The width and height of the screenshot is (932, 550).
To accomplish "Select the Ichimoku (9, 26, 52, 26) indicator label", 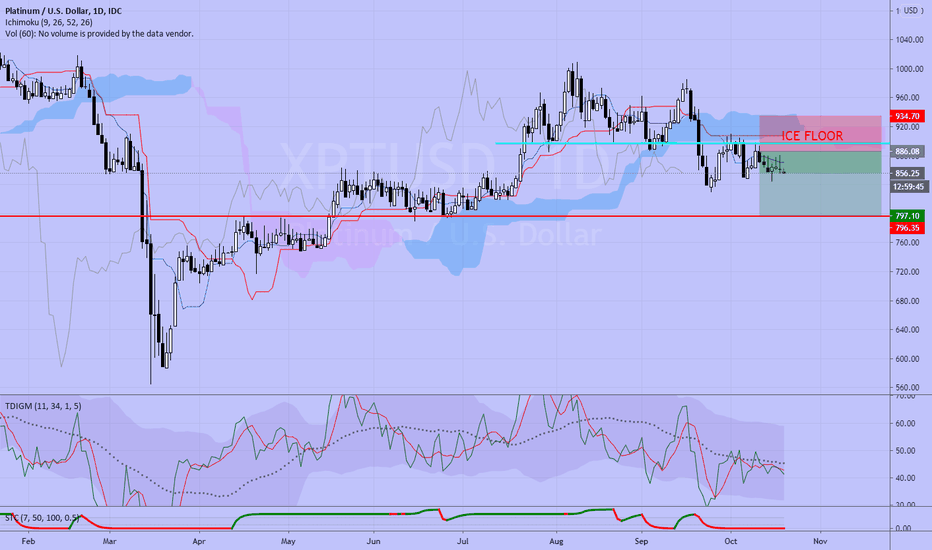I will pyautogui.click(x=49, y=23).
